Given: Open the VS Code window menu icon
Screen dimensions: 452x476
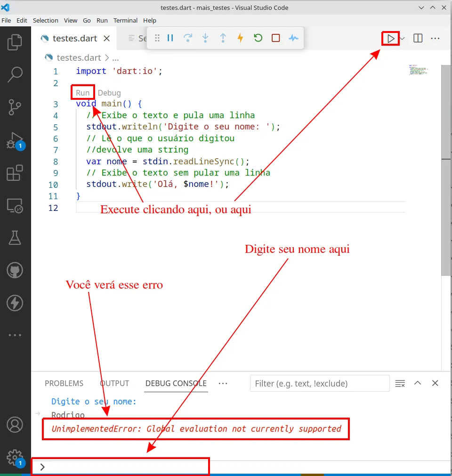Looking at the screenshot, I should [5, 7].
